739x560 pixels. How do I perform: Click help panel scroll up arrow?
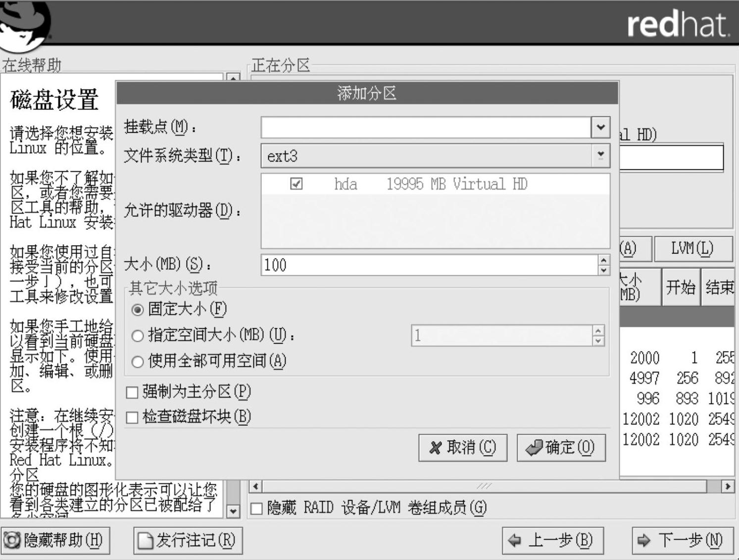[233, 78]
